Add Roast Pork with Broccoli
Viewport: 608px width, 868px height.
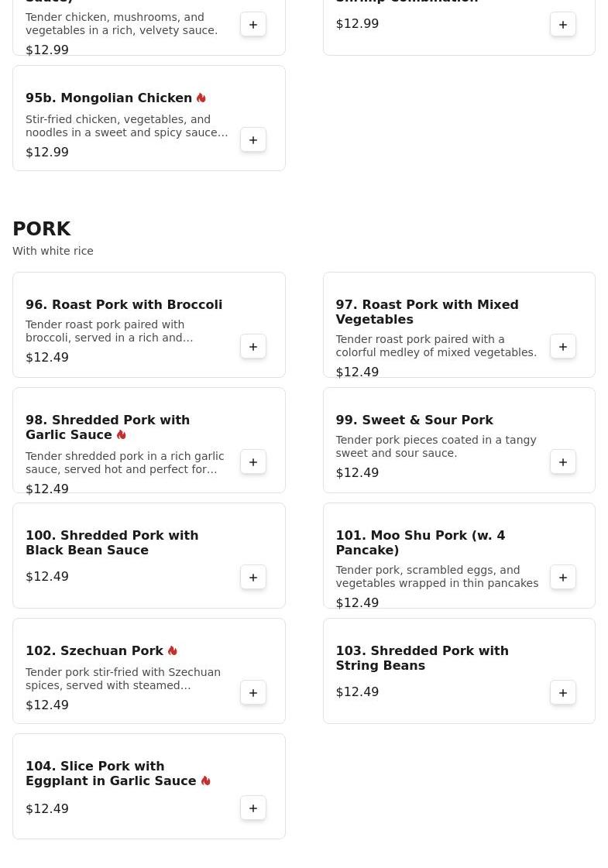253,347
